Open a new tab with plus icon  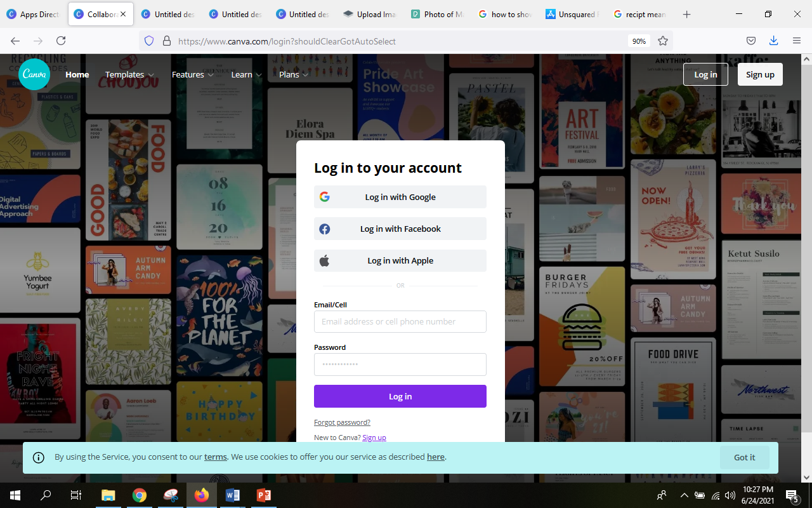tap(686, 14)
